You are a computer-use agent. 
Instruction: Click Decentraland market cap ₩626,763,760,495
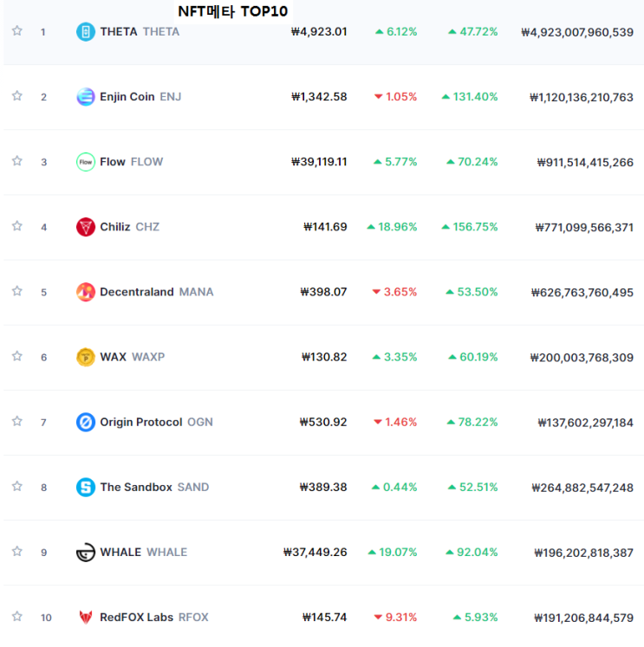pyautogui.click(x=582, y=293)
